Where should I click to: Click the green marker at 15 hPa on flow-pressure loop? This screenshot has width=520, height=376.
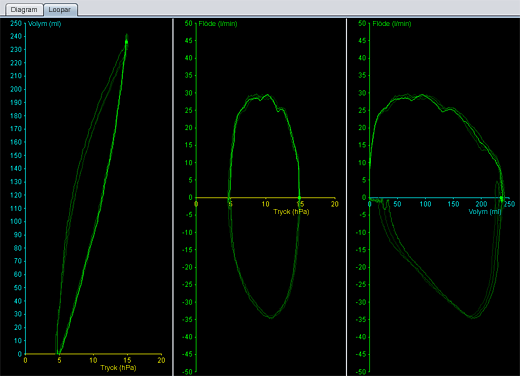[299, 198]
